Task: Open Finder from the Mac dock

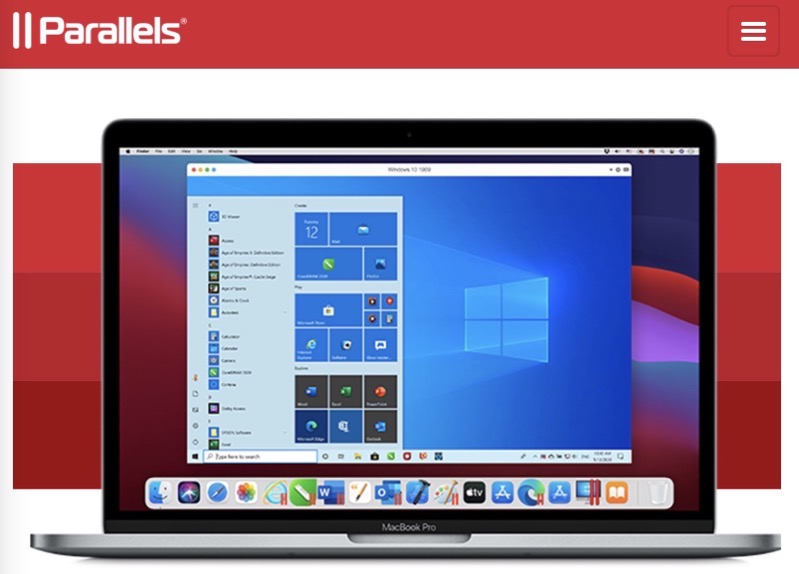Action: [160, 493]
